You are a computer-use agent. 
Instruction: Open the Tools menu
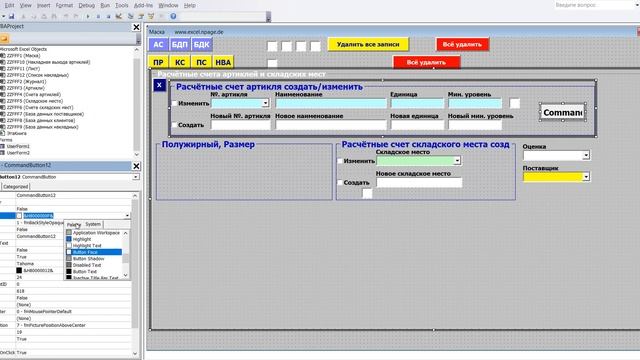click(122, 5)
